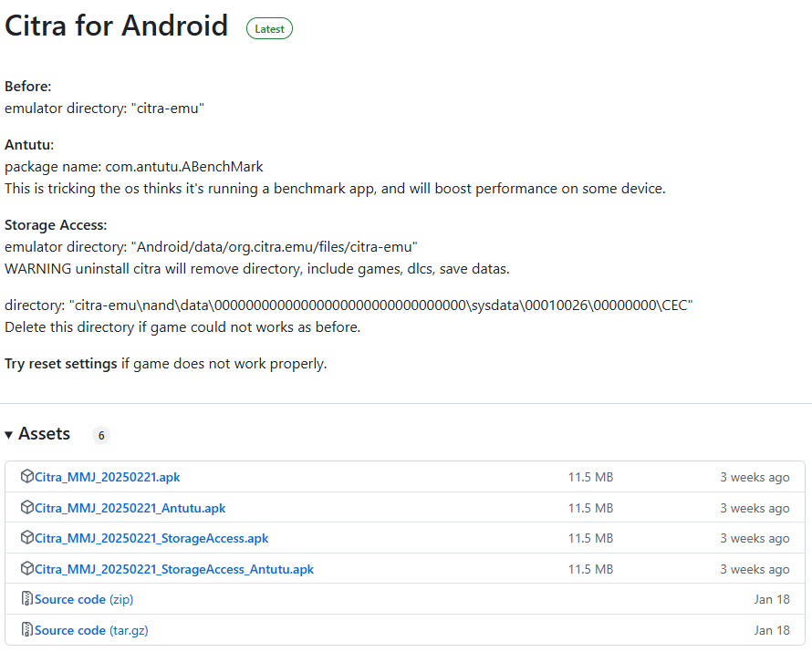
Task: Collapse the Assets section triangle
Action: tap(9, 435)
